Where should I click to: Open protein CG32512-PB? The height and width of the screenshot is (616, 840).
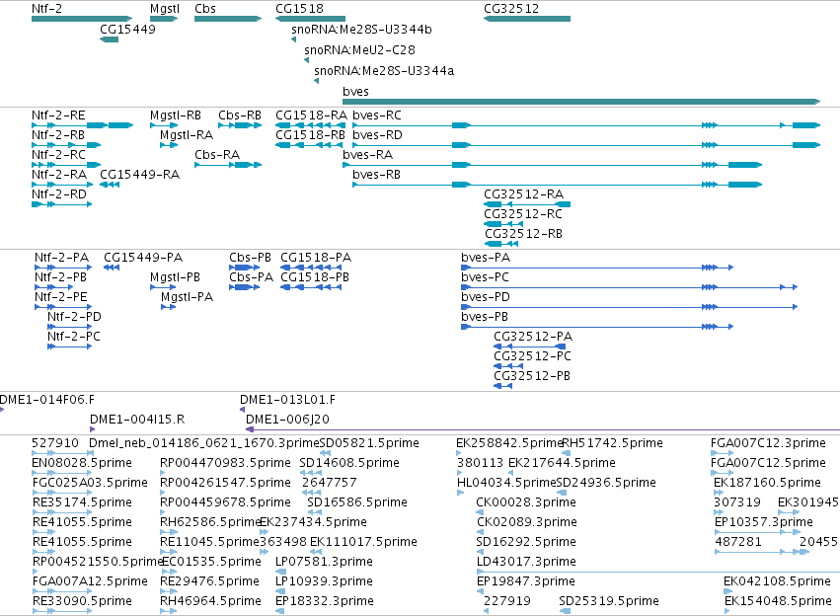click(x=532, y=376)
